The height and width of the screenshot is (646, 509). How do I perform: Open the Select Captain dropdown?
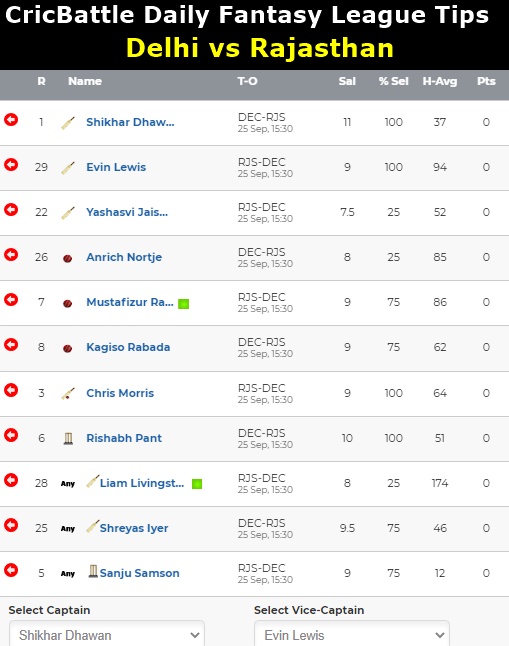(x=107, y=634)
